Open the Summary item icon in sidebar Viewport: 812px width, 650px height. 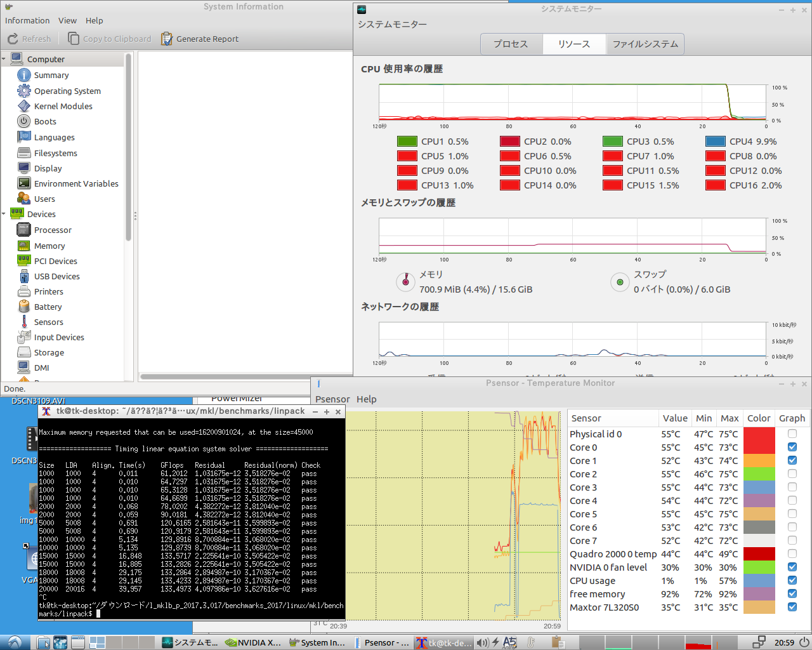point(24,75)
